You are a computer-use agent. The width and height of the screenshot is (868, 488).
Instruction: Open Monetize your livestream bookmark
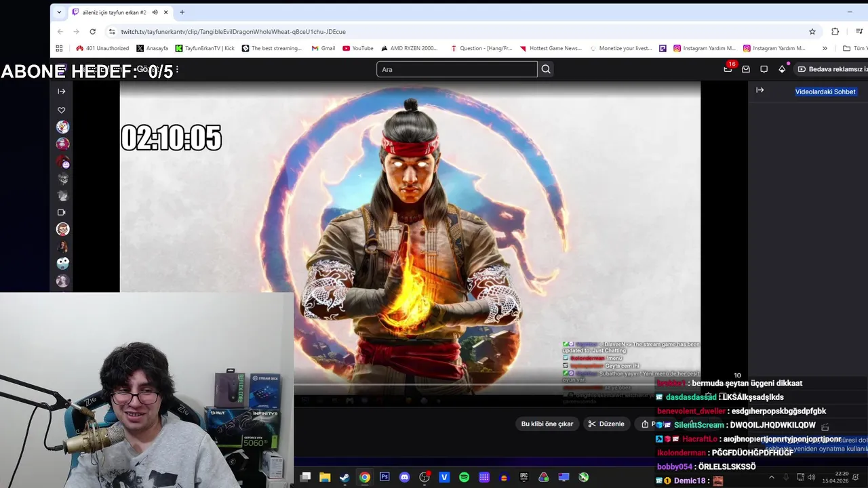(x=620, y=48)
